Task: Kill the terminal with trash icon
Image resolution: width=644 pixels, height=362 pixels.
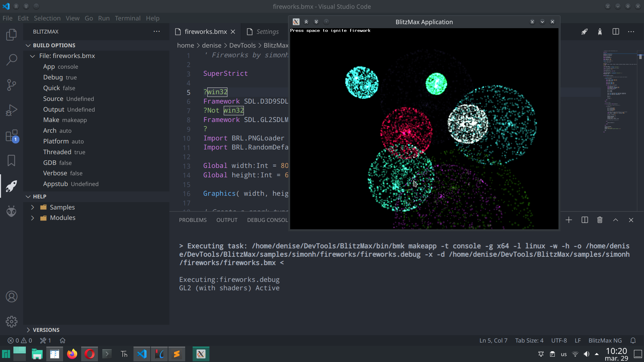Action: (x=600, y=220)
